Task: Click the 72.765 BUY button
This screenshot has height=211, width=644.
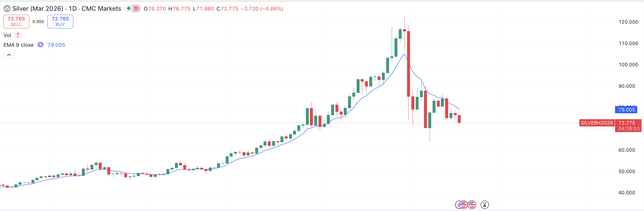Action: pyautogui.click(x=60, y=21)
